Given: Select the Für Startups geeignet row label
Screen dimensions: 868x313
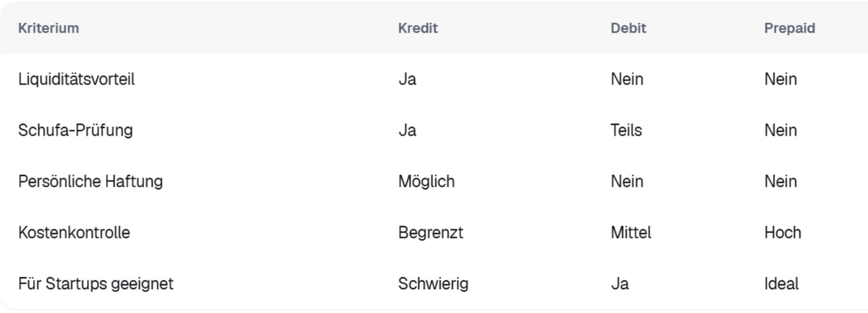Looking at the screenshot, I should click(x=96, y=283).
